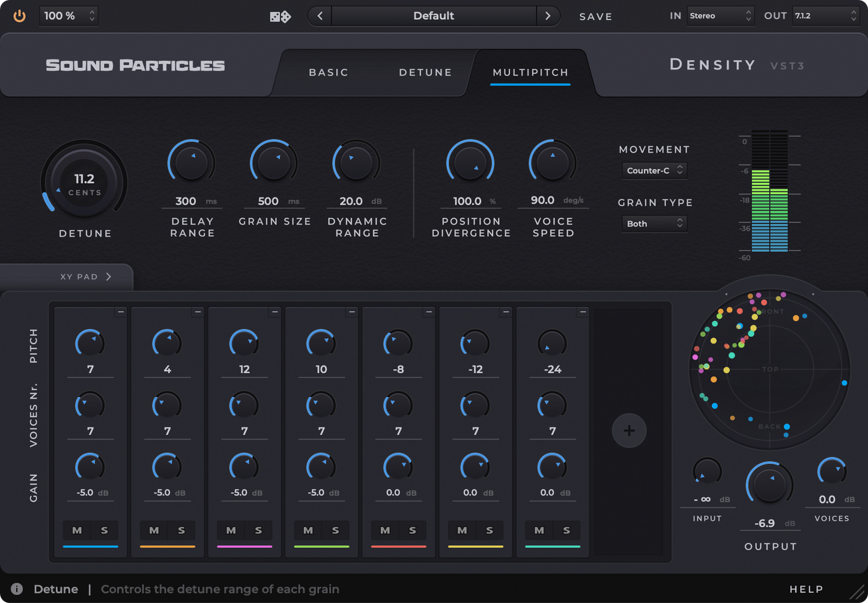Add a new voice with the plus button
This screenshot has width=868, height=603.
(x=628, y=430)
